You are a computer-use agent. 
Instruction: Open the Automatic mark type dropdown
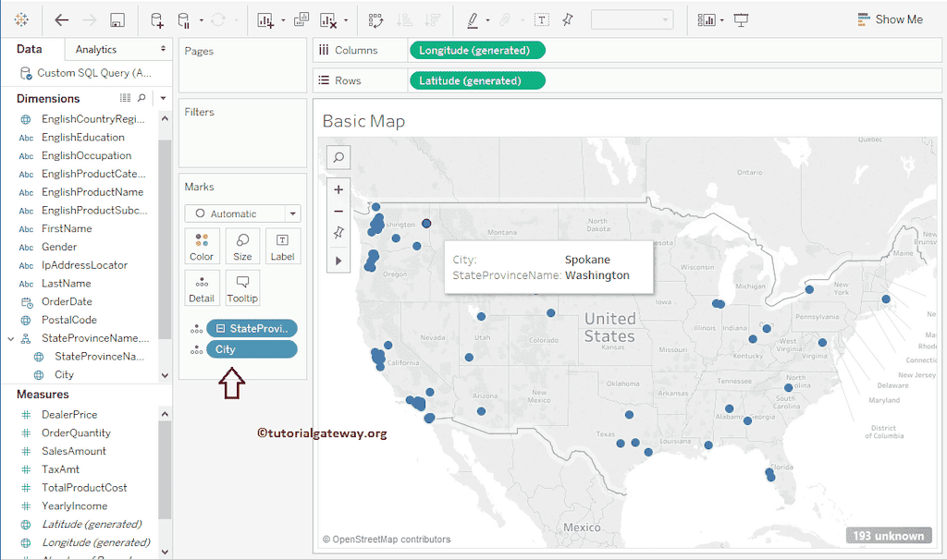(242, 213)
